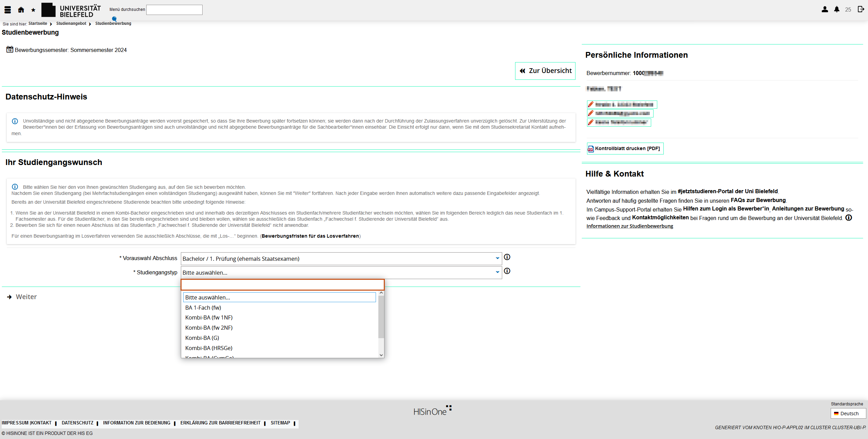This screenshot has width=868, height=439.
Task: Click Kontrollblatt drucken [PDF] button
Action: point(625,148)
